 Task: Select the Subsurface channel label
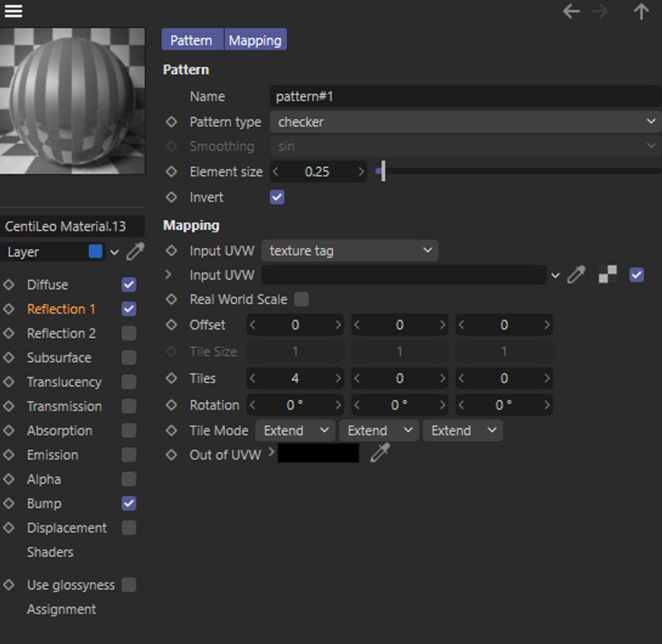tap(59, 357)
